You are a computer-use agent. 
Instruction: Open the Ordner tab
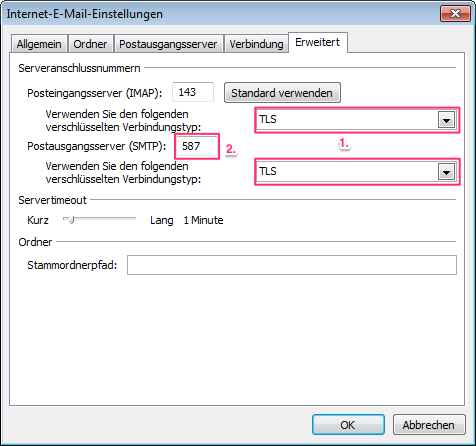pyautogui.click(x=90, y=44)
